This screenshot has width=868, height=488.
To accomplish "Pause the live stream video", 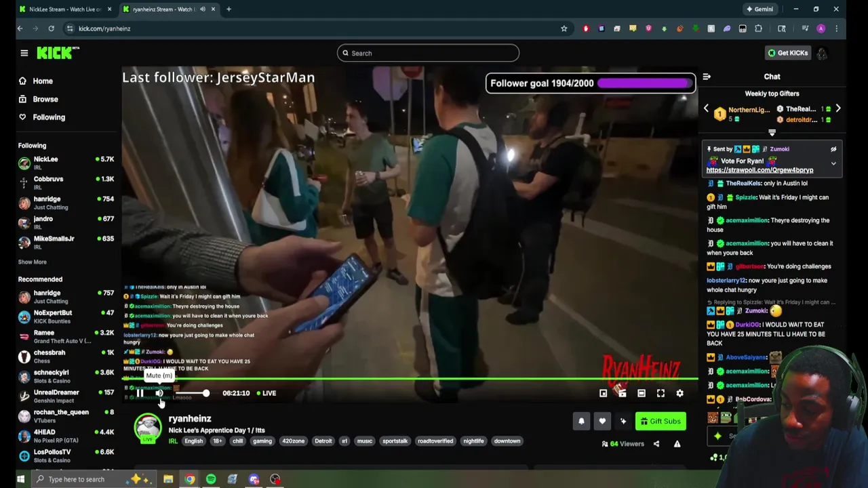I will [x=140, y=393].
